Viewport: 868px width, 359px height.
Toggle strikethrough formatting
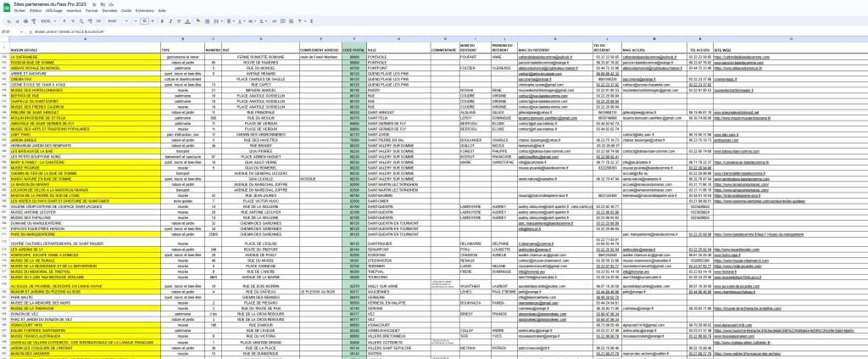179,21
